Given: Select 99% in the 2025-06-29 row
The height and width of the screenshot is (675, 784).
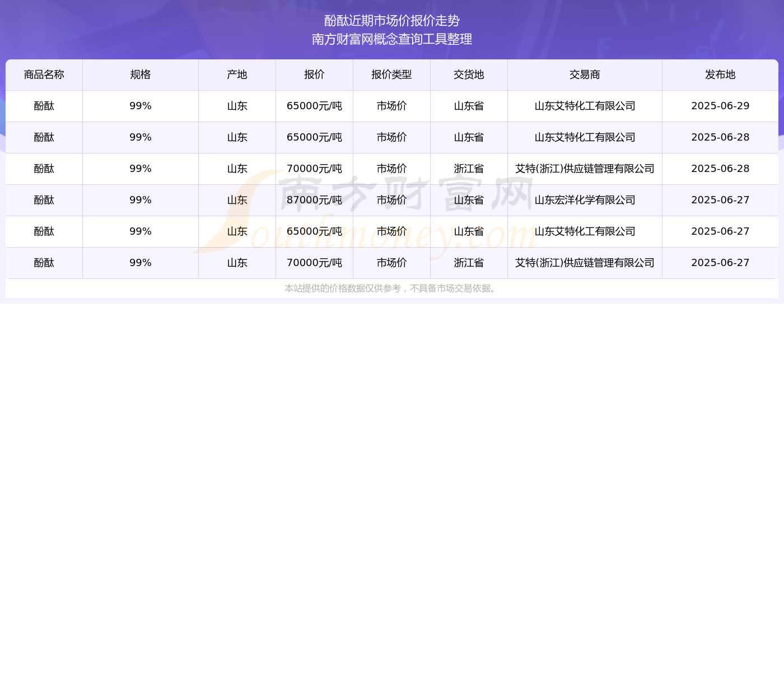Looking at the screenshot, I should pyautogui.click(x=141, y=106).
